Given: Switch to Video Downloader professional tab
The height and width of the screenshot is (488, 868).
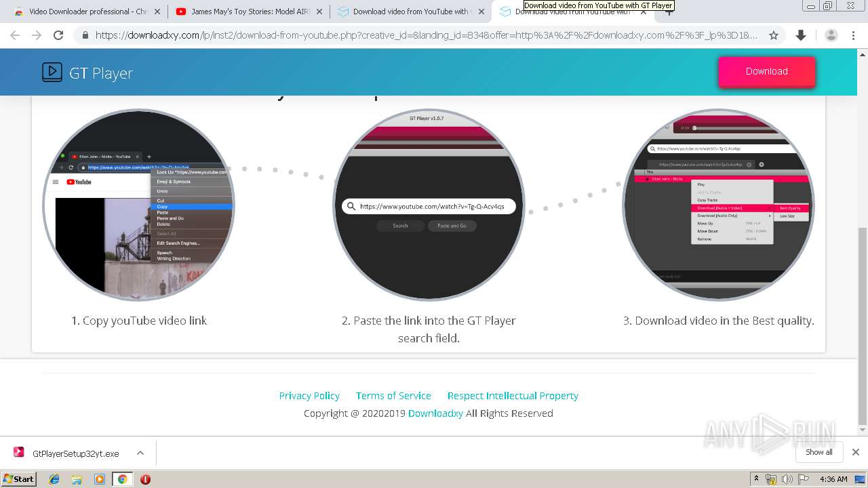Looking at the screenshot, I should (x=81, y=12).
